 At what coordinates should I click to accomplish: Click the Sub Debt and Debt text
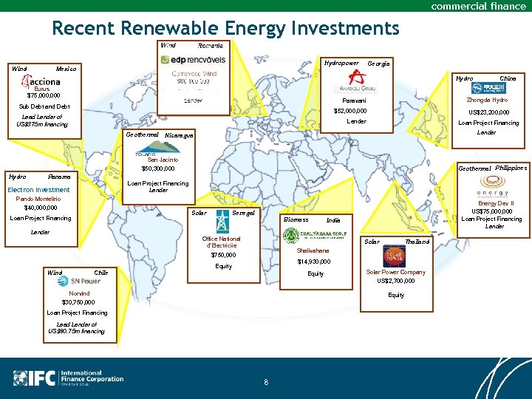44,106
